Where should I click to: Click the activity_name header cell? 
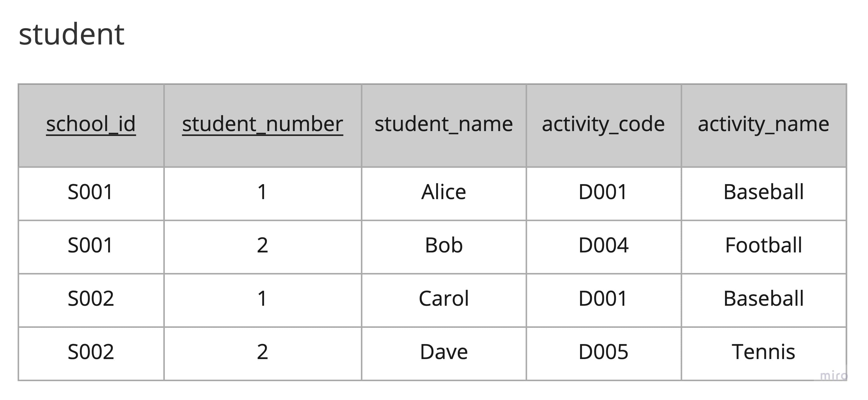point(763,124)
